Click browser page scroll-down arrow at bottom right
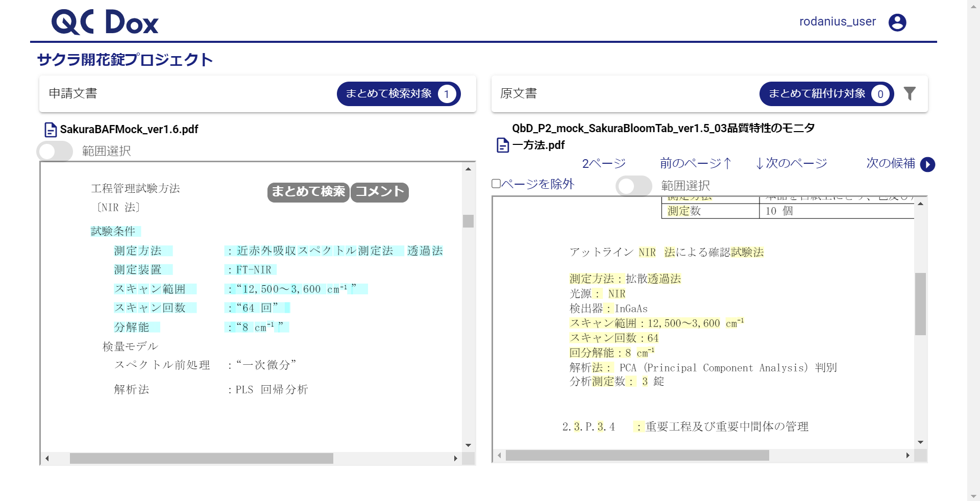 click(973, 496)
